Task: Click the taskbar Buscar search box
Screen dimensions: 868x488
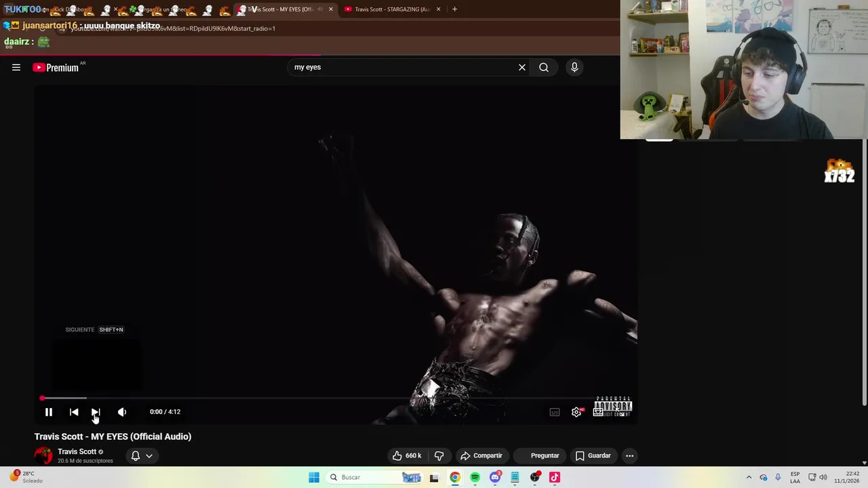Action: coord(375,477)
